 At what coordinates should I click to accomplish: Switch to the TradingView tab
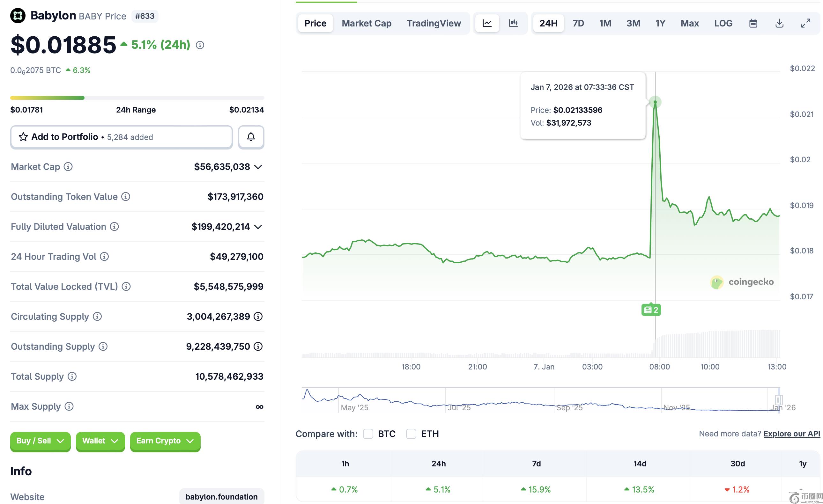click(x=434, y=23)
